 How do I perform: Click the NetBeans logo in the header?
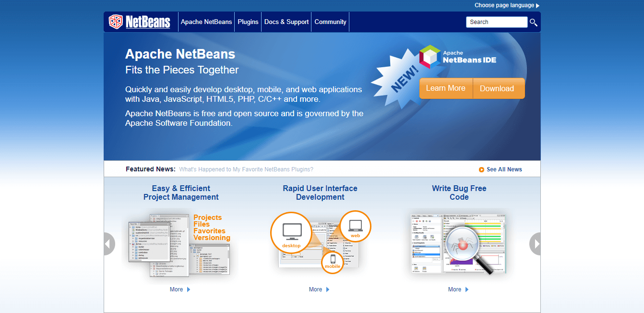click(139, 22)
